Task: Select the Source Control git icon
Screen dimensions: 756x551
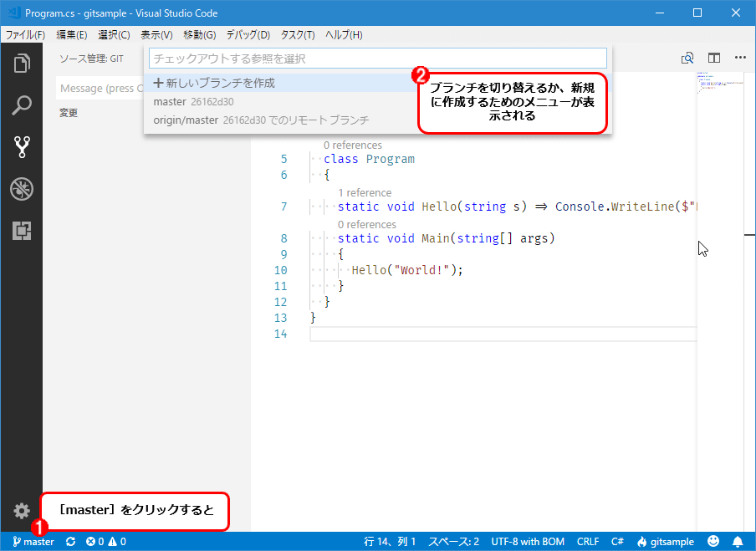Action: [x=22, y=147]
